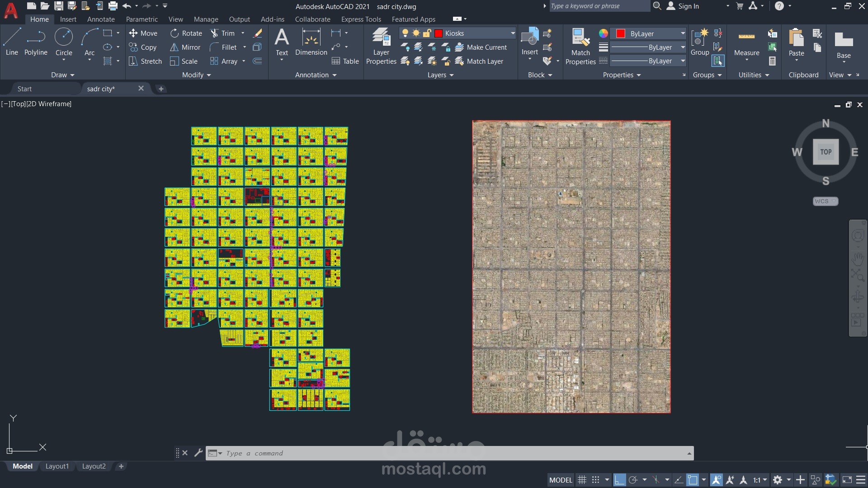Click the Copy tool
This screenshot has height=488, width=868.
click(143, 47)
